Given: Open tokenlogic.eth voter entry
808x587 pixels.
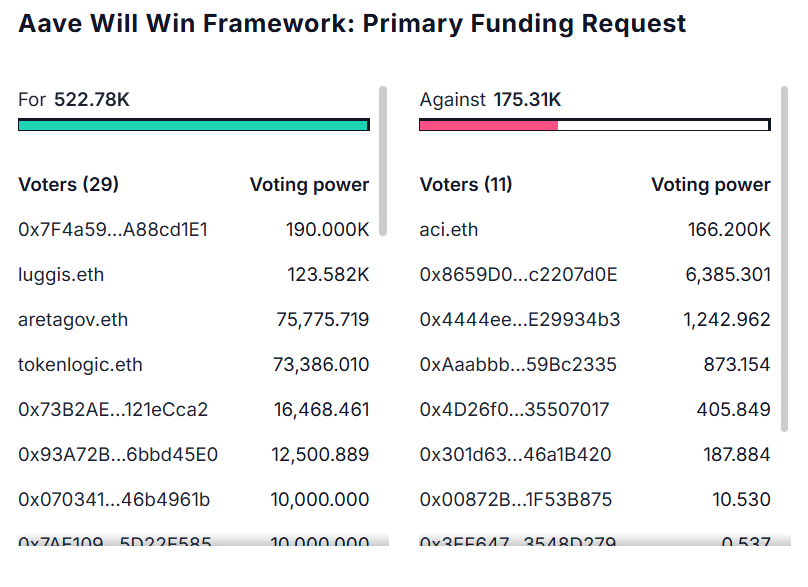Looking at the screenshot, I should [x=80, y=365].
